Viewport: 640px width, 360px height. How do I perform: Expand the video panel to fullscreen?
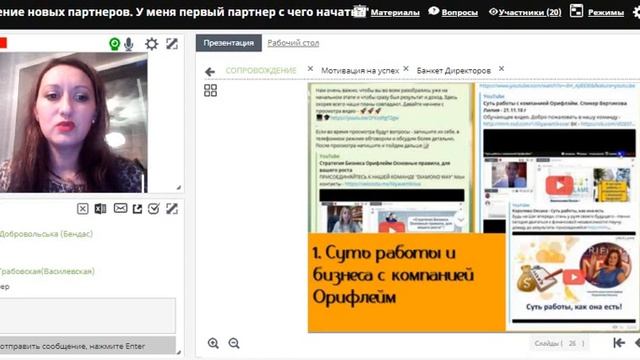[172, 44]
